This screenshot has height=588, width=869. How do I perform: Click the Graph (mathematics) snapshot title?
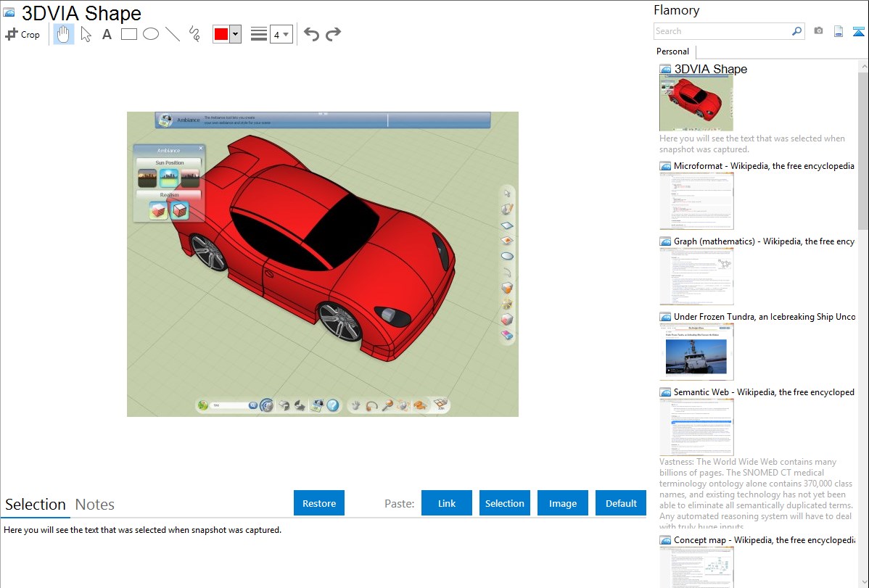click(764, 241)
